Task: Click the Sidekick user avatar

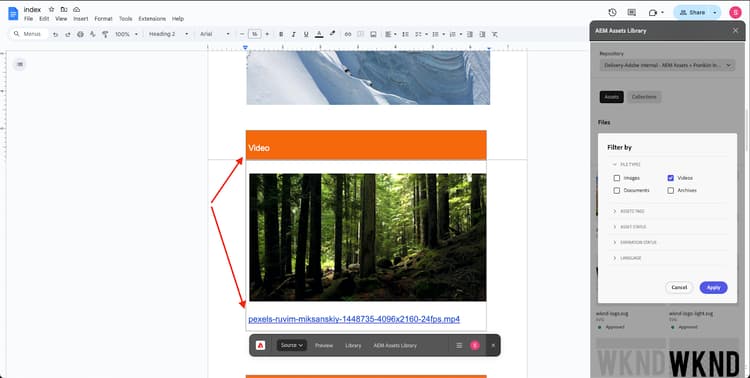Action: coord(474,345)
